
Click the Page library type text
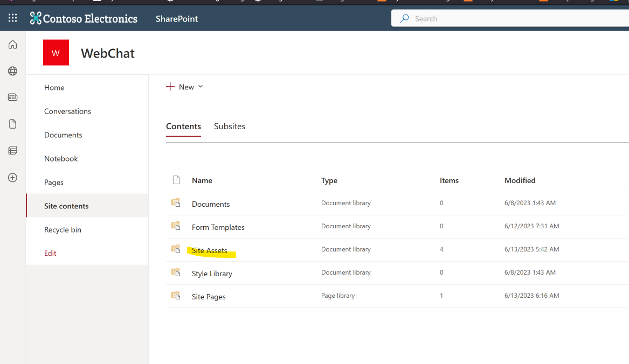338,296
